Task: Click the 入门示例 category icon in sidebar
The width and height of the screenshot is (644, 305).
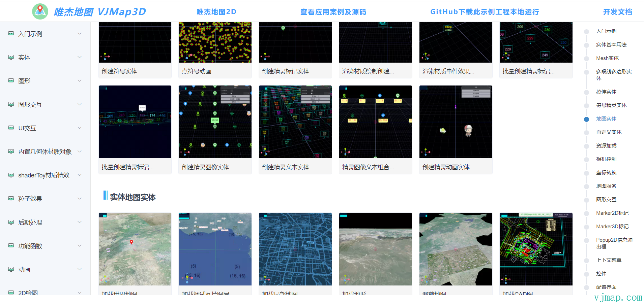Action: point(11,34)
